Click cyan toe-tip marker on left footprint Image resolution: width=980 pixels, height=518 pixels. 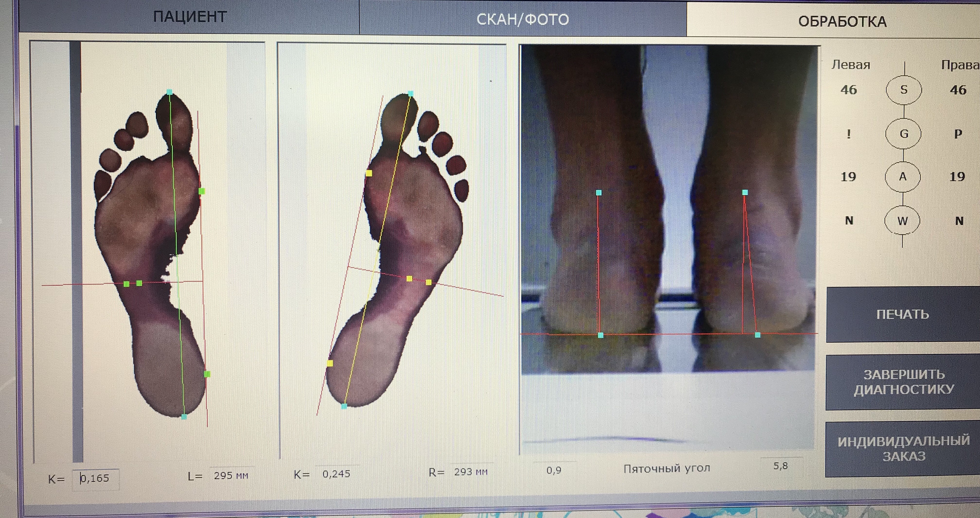click(170, 92)
